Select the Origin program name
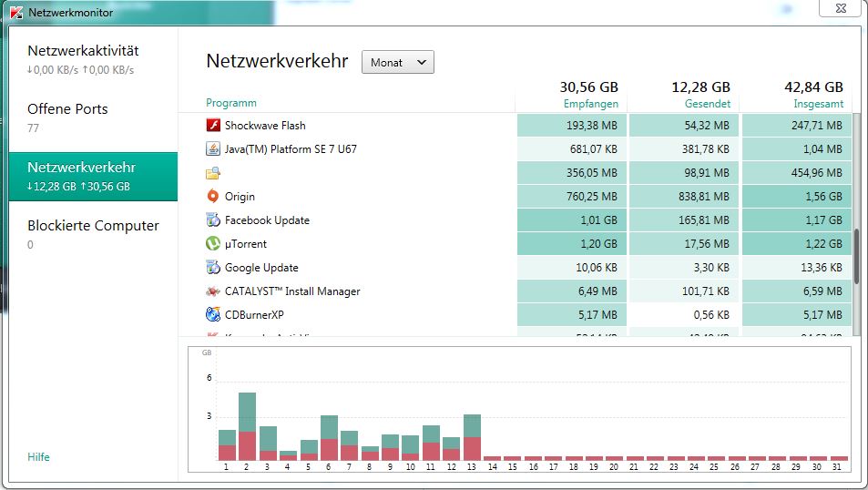 (x=240, y=197)
